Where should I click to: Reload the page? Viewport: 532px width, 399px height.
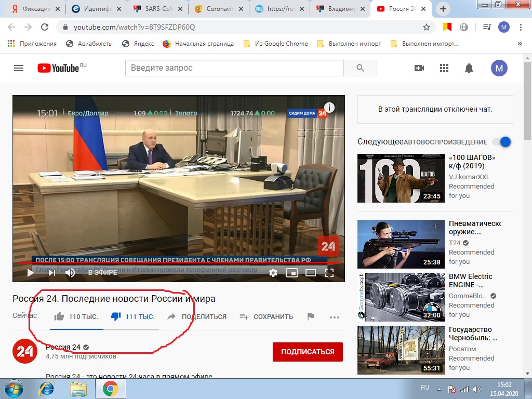click(45, 27)
